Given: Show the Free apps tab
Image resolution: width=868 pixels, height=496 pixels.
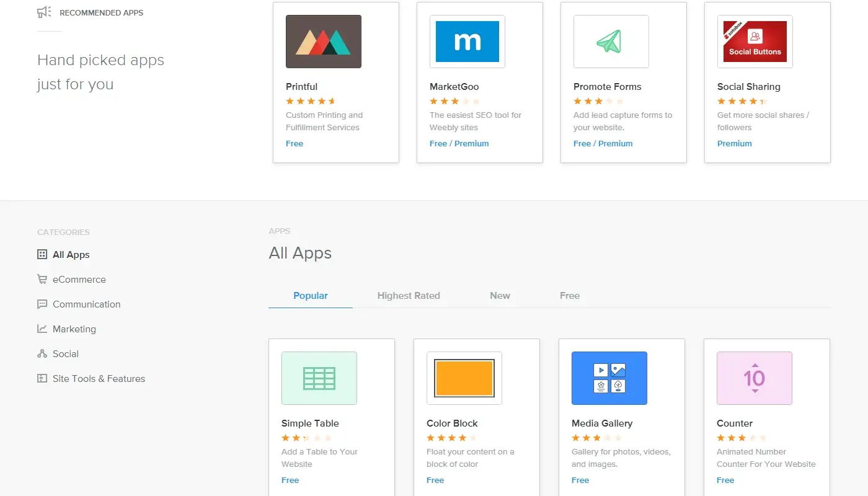Looking at the screenshot, I should coord(569,296).
